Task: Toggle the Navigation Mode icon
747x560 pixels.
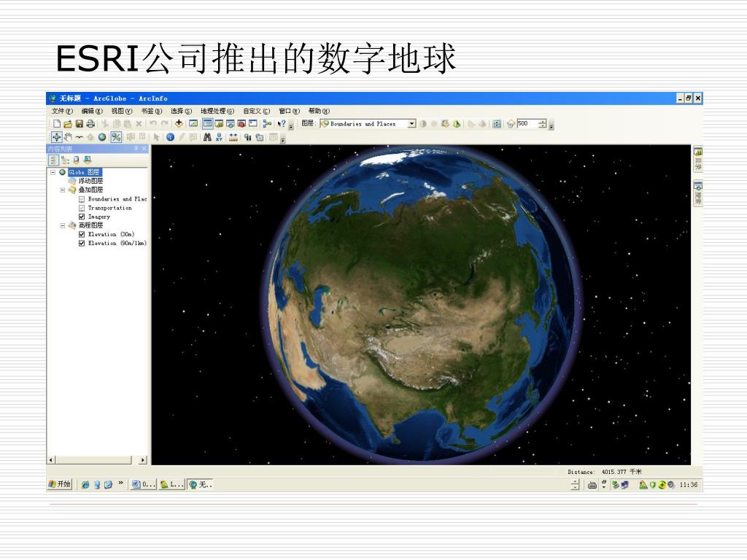Action: pyautogui.click(x=116, y=137)
